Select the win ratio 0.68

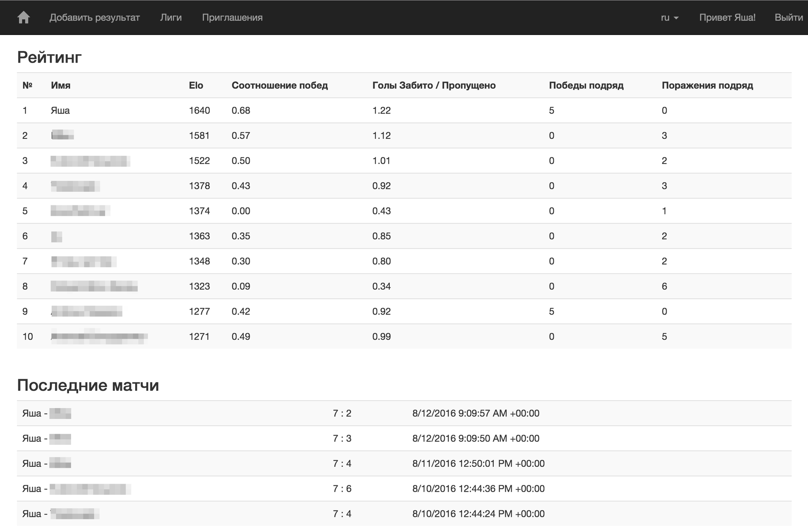[x=241, y=111]
